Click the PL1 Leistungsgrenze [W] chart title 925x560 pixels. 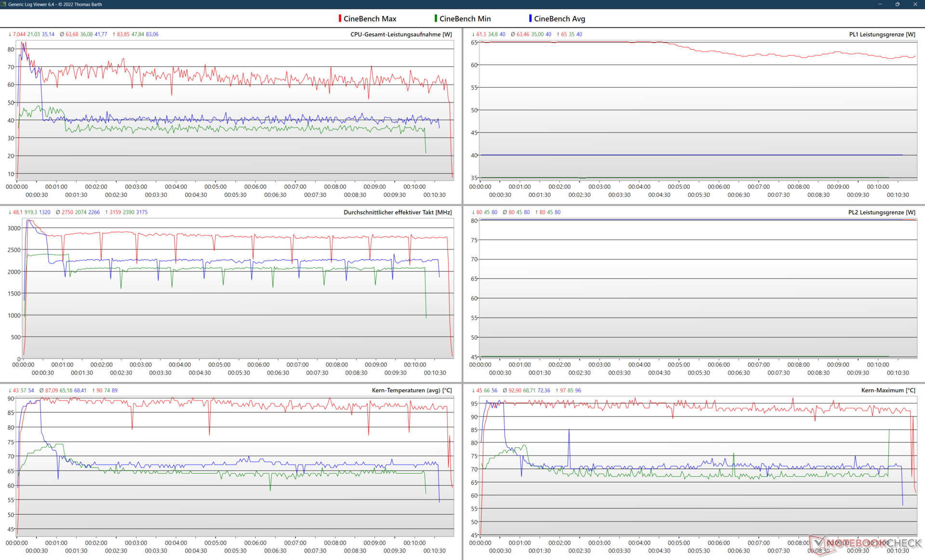click(x=882, y=34)
